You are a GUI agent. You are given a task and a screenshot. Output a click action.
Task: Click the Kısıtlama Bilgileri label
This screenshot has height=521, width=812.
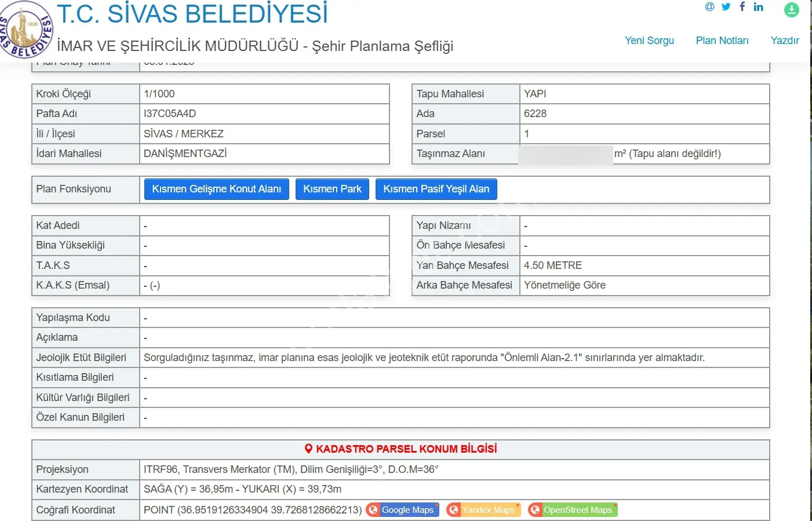coord(75,377)
